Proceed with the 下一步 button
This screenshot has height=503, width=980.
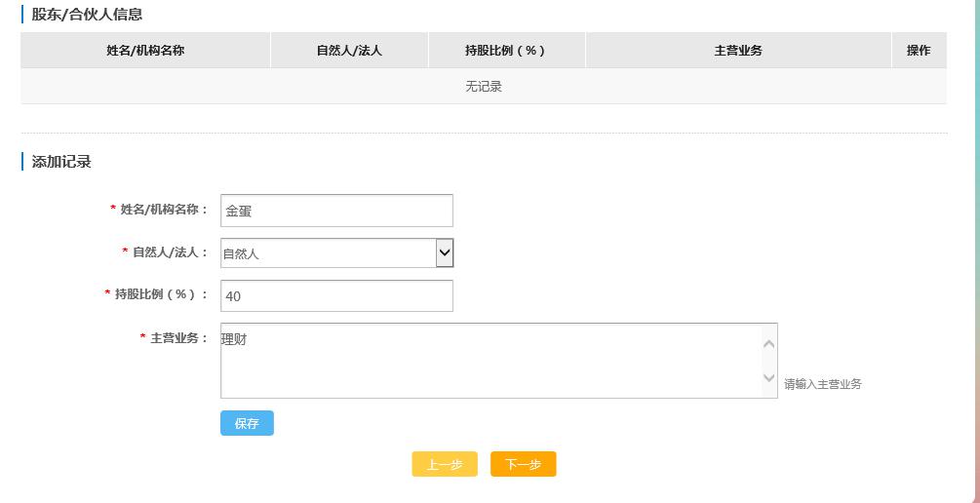coord(523,465)
